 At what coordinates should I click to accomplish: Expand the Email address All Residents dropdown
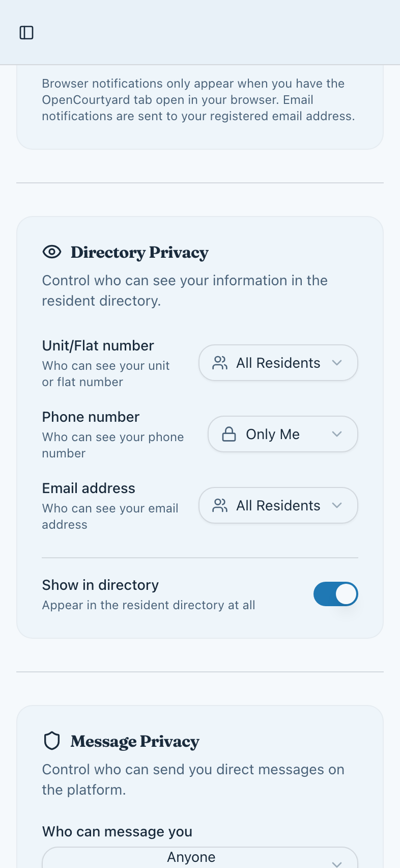(x=278, y=505)
